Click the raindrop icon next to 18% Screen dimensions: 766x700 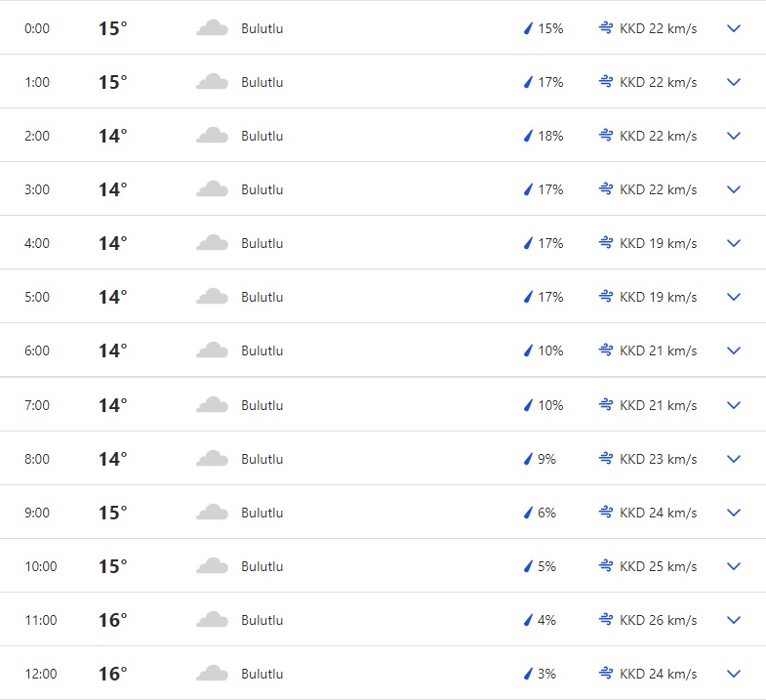click(528, 136)
